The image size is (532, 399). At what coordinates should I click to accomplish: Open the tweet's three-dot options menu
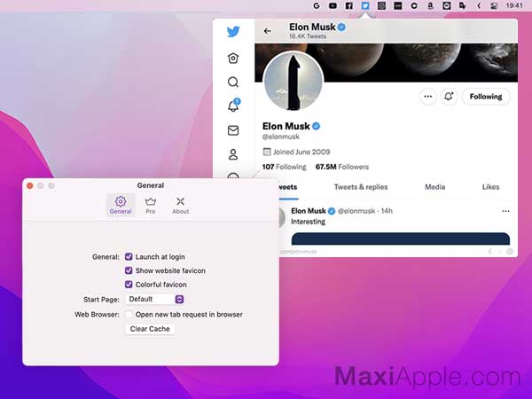tap(505, 211)
